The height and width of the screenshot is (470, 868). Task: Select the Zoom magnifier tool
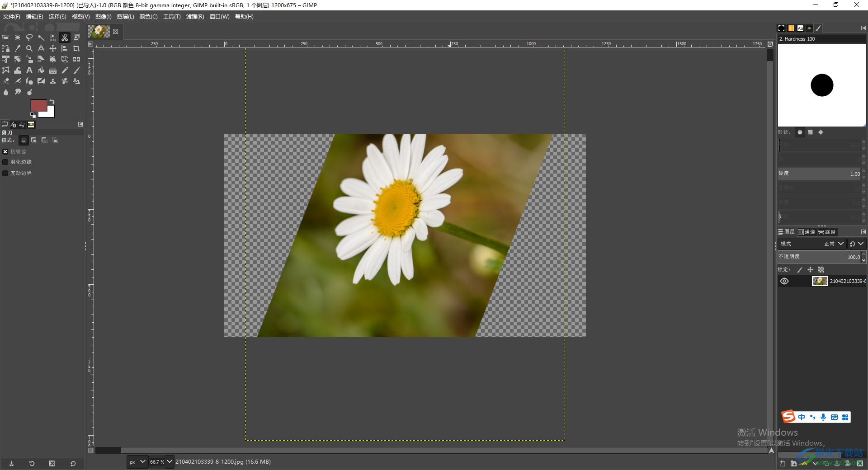(x=29, y=48)
